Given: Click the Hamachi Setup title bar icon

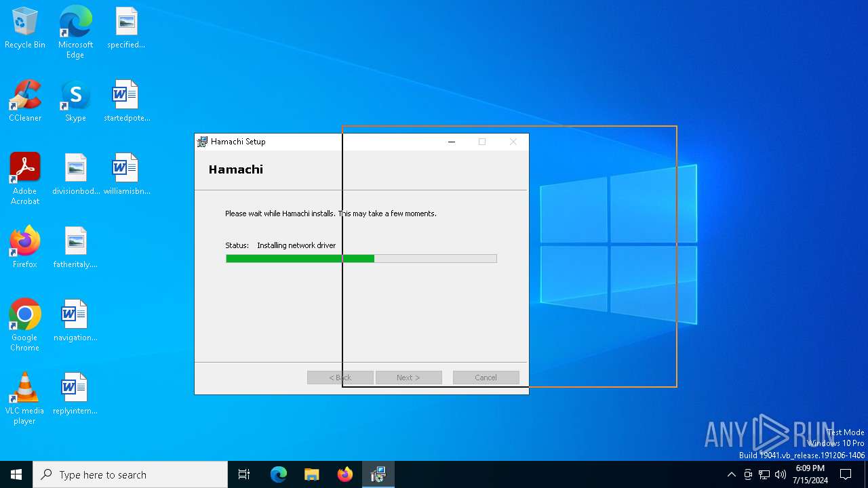Looking at the screenshot, I should pyautogui.click(x=202, y=142).
